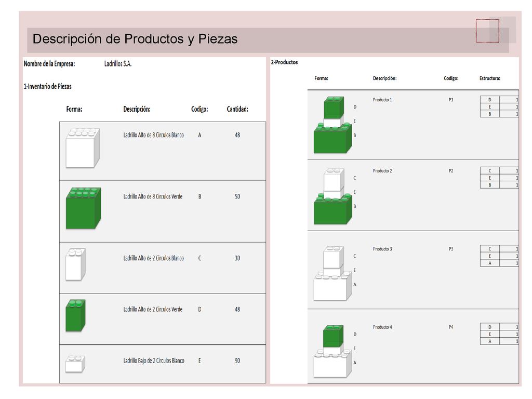Image resolution: width=532 pixels, height=399 pixels.
Task: Select code 'D' in the inventory table
Action: coord(199,310)
